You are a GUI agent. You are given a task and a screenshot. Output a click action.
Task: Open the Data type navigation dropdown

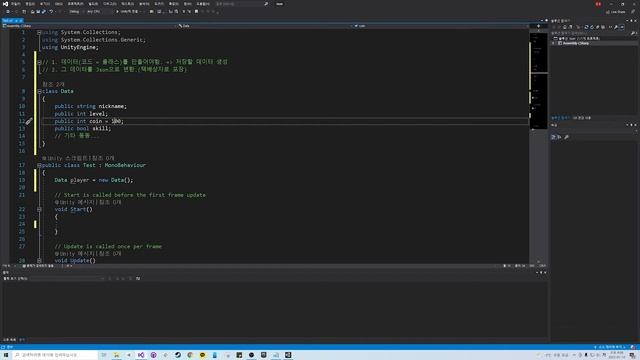point(264,26)
